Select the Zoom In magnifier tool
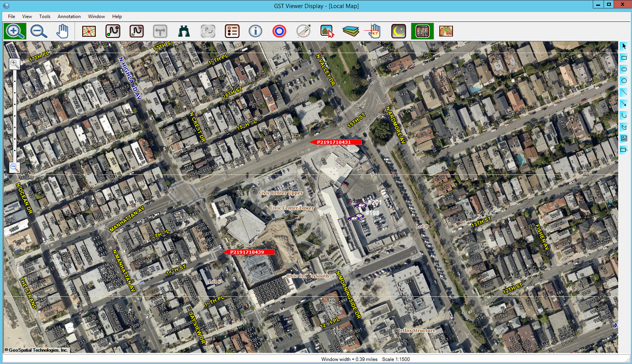Image resolution: width=632 pixels, height=364 pixels. point(15,31)
